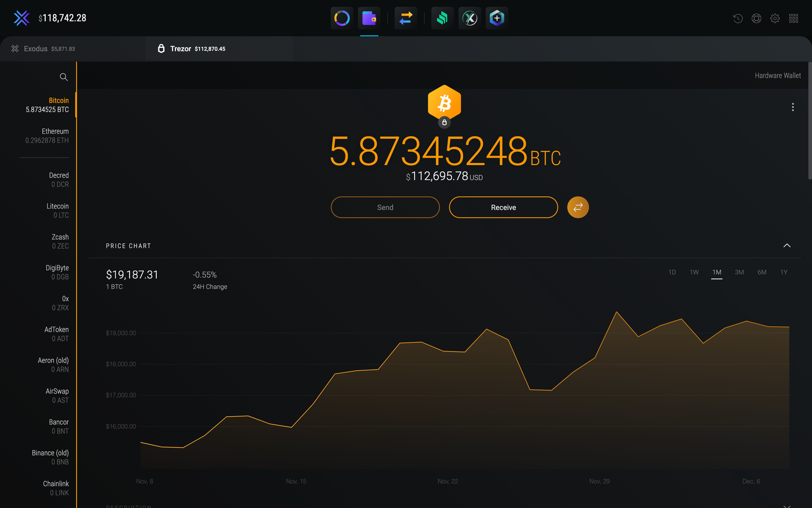Open the Wallet icon in top bar
The height and width of the screenshot is (508, 812).
[x=369, y=18]
